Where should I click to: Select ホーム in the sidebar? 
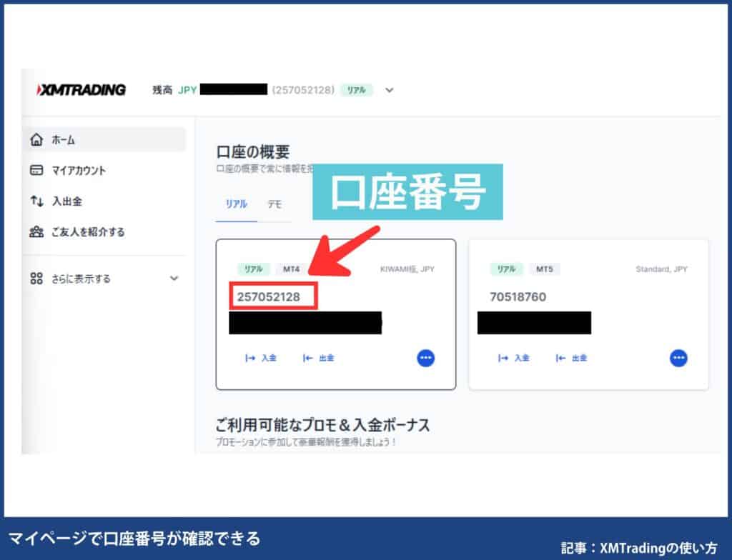pos(104,139)
